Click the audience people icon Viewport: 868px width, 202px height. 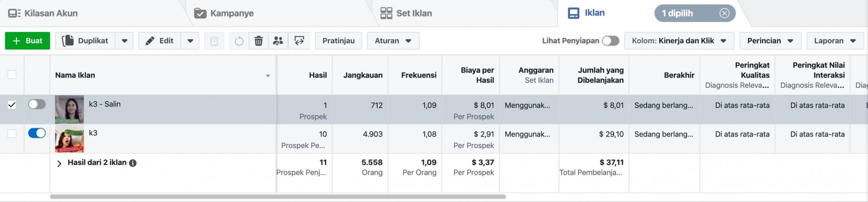pyautogui.click(x=278, y=41)
